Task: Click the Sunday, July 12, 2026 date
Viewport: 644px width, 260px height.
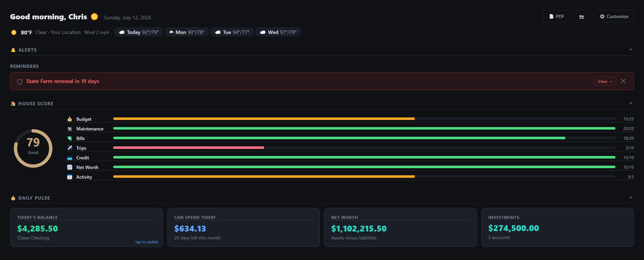Action: [127, 17]
